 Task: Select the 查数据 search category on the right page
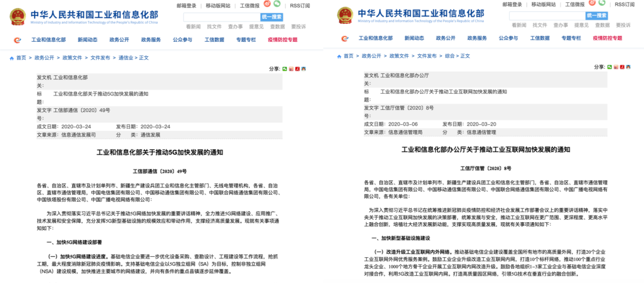(602, 25)
